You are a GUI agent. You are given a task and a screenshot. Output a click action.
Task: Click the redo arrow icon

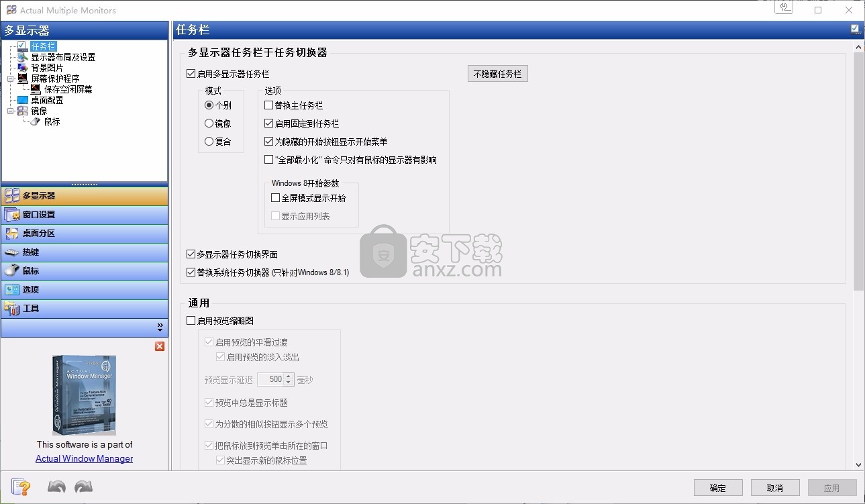click(x=83, y=487)
